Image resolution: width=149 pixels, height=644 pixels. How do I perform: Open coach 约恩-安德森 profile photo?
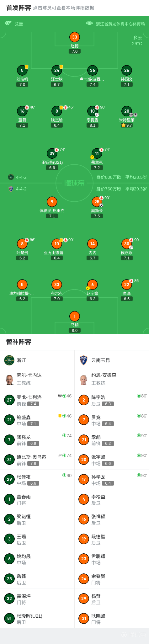83,379
